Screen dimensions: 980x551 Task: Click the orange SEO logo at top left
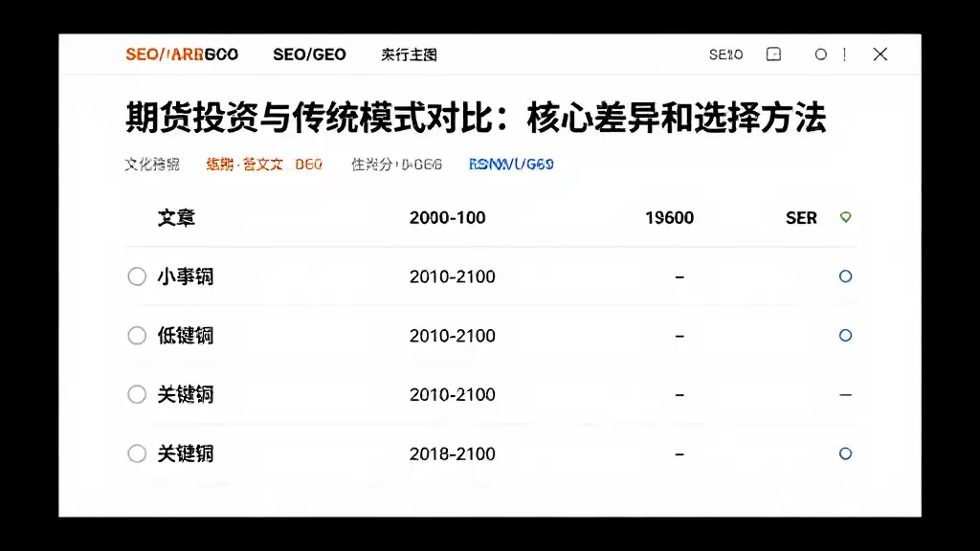[182, 55]
